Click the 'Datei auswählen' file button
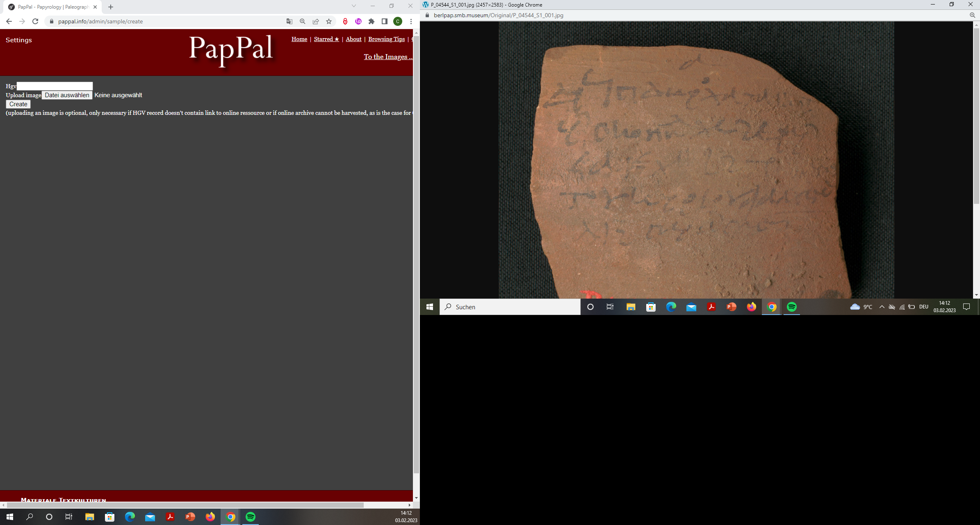This screenshot has height=525, width=980. 67,95
